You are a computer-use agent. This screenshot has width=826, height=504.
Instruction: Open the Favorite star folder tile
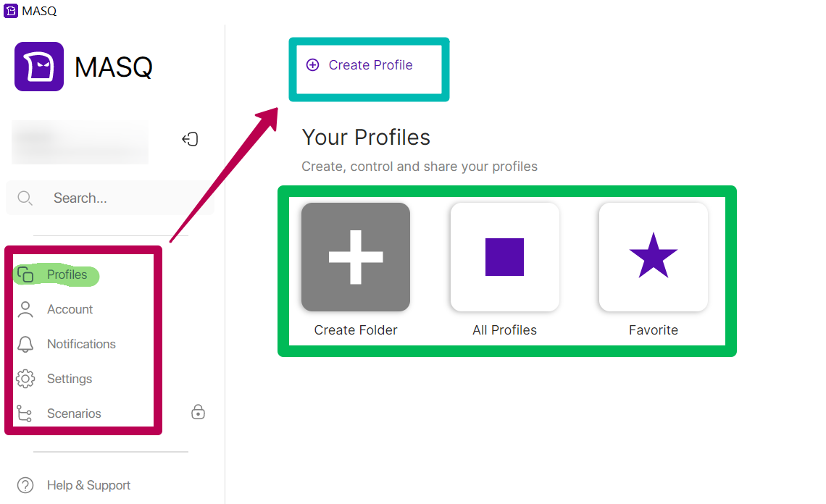click(x=654, y=257)
